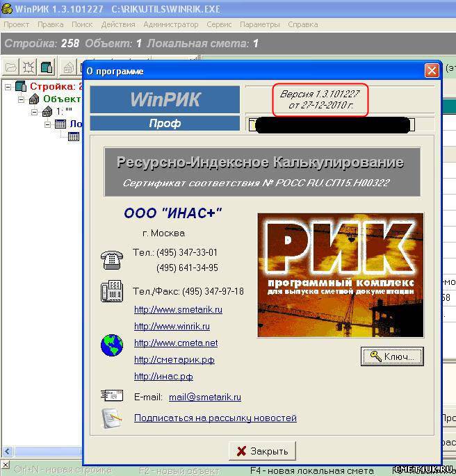Viewport: 456px width, 476px height.
Task: Follow the Подписаться на рассылку новостей link
Action: point(215,418)
